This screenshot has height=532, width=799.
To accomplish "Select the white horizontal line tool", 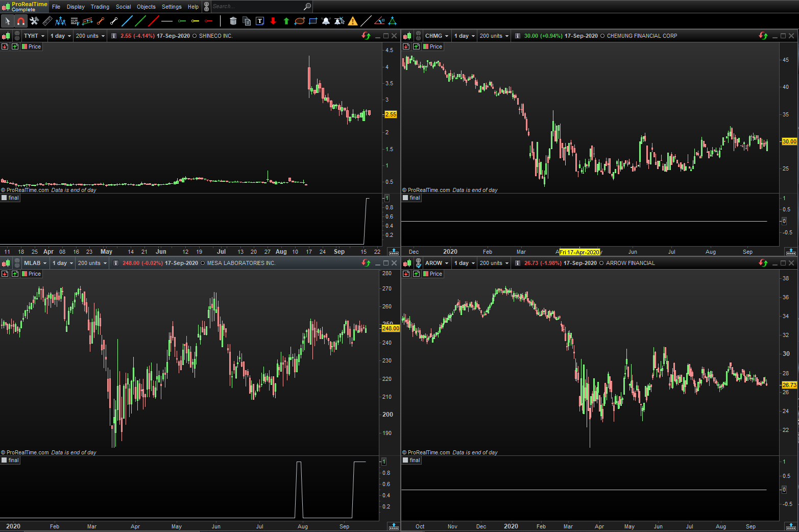I will [167, 21].
